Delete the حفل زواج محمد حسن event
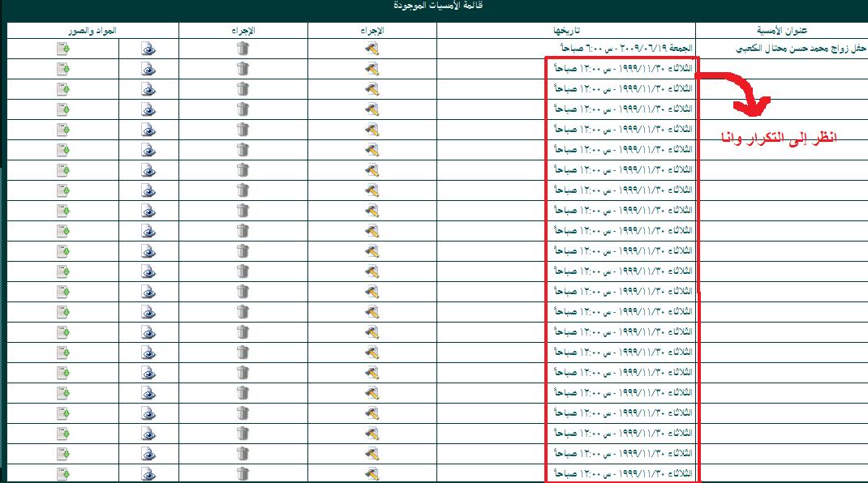 pyautogui.click(x=243, y=49)
